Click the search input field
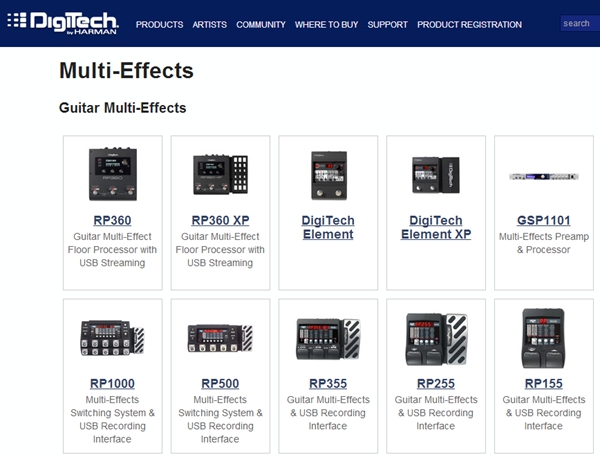The width and height of the screenshot is (600, 457). tap(578, 23)
